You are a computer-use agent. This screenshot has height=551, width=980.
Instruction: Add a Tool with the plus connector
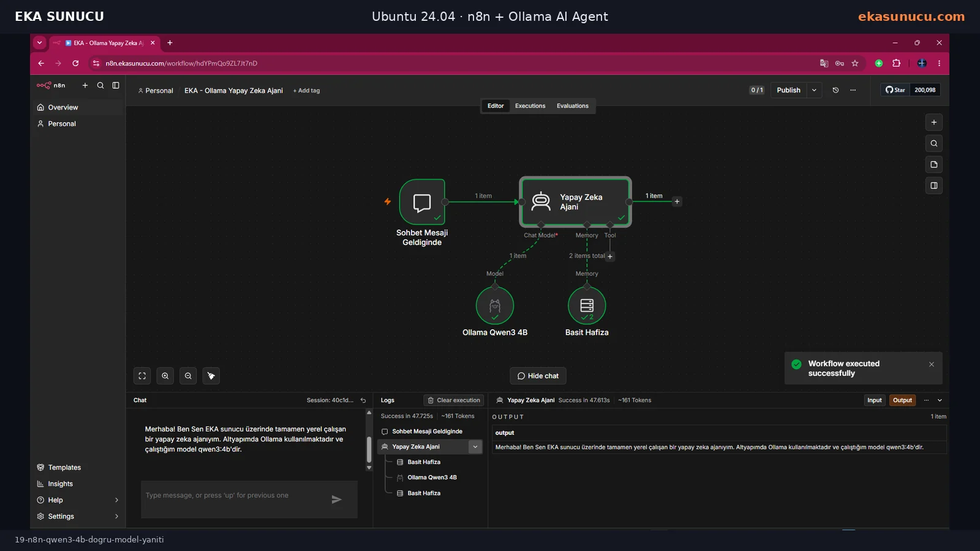(x=610, y=257)
